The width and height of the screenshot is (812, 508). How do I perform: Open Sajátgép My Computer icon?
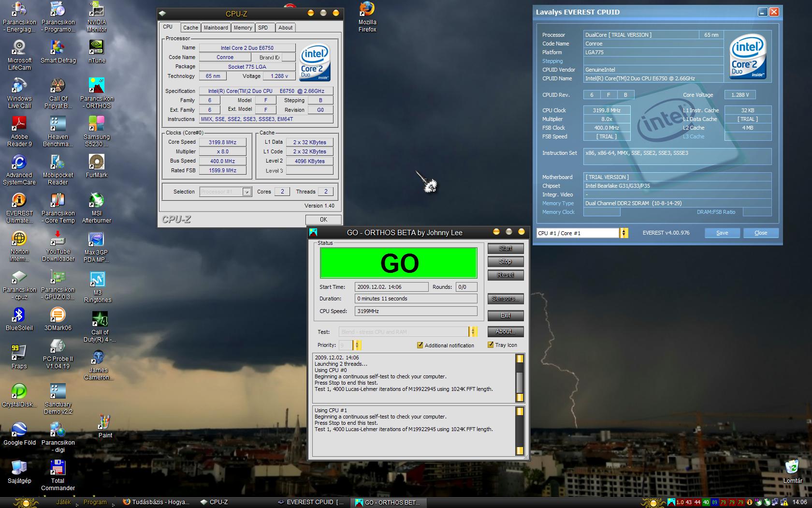coord(19,472)
